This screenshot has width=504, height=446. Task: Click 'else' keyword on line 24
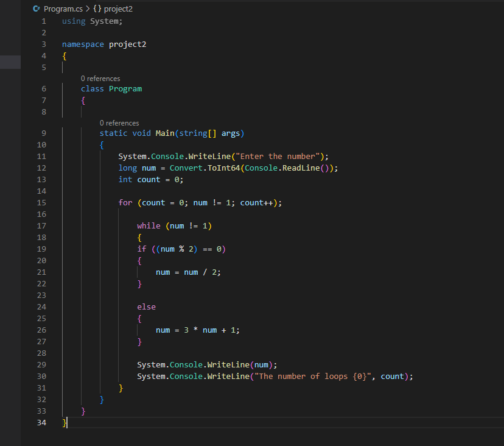[146, 307]
